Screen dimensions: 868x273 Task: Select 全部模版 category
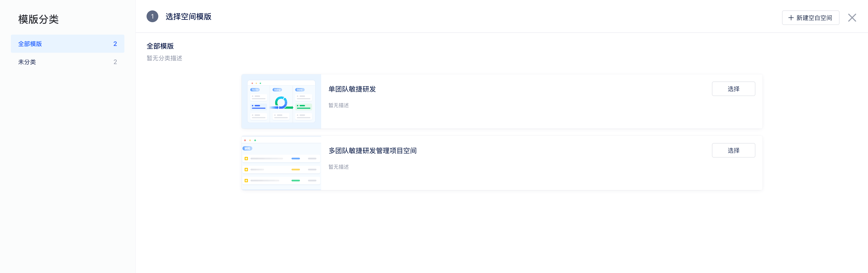(x=30, y=44)
